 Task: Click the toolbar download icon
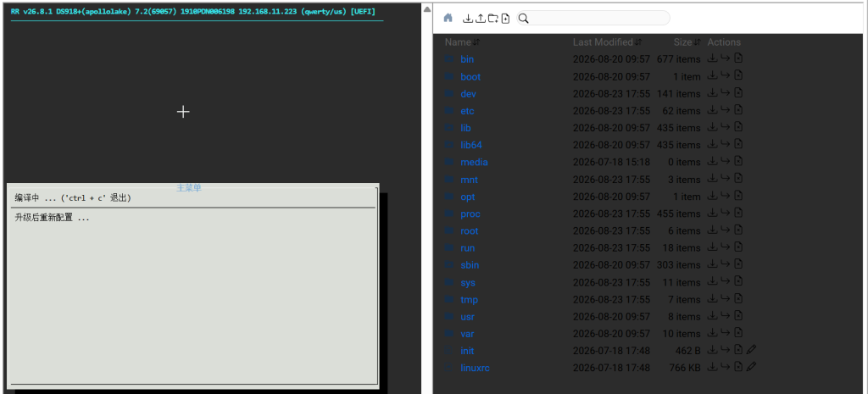click(x=468, y=19)
